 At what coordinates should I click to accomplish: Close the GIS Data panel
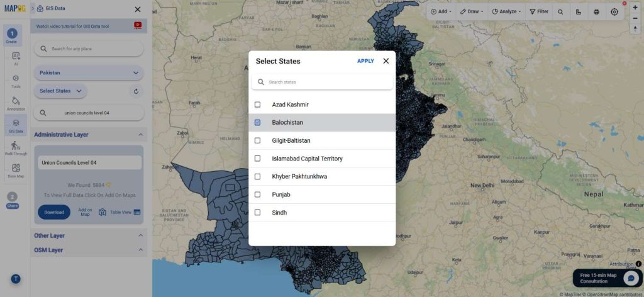[x=138, y=9]
